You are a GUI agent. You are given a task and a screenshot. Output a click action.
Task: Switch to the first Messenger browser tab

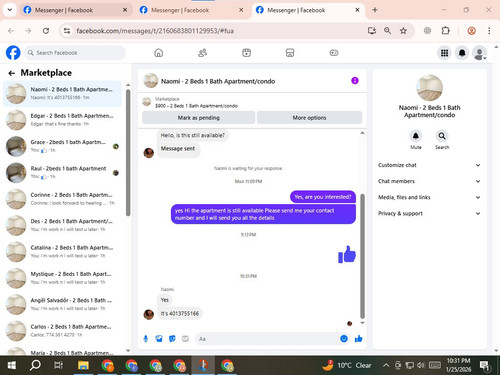coord(75,10)
